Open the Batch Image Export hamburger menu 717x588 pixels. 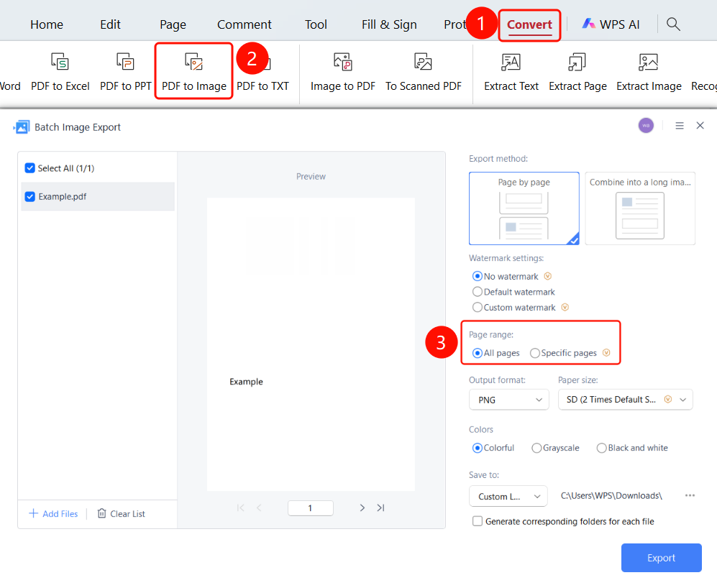[680, 125]
